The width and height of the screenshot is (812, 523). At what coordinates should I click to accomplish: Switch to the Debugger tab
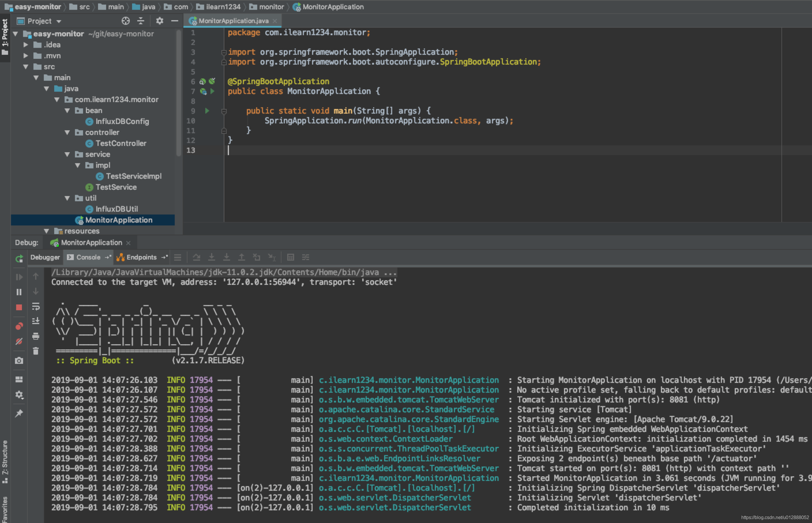point(45,257)
